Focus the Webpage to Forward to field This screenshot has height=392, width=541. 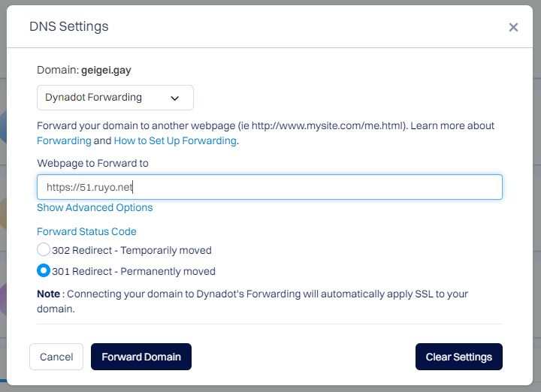pyautogui.click(x=270, y=187)
